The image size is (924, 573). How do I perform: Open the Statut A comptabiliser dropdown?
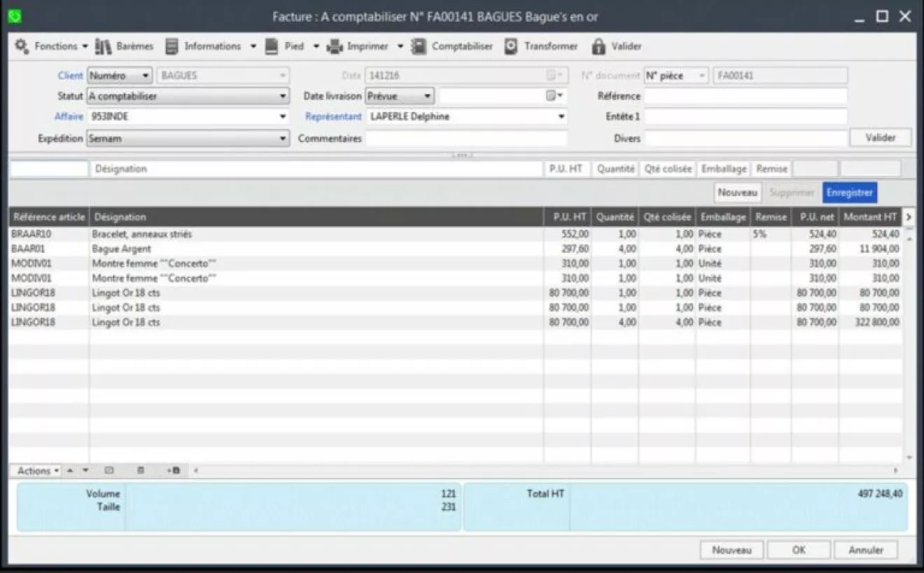pyautogui.click(x=188, y=96)
